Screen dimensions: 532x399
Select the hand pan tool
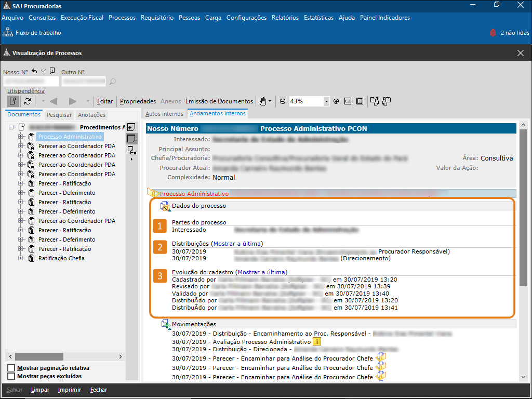263,101
